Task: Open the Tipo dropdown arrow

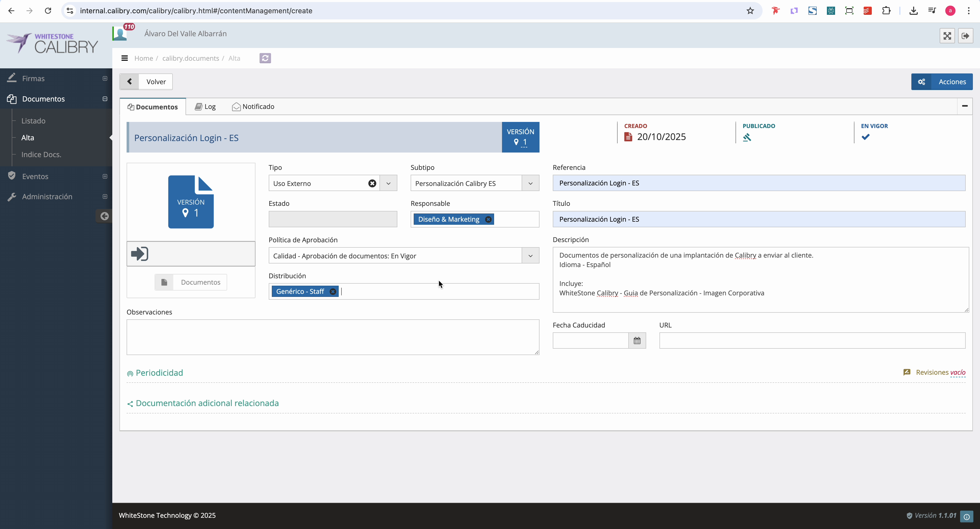Action: tap(388, 183)
